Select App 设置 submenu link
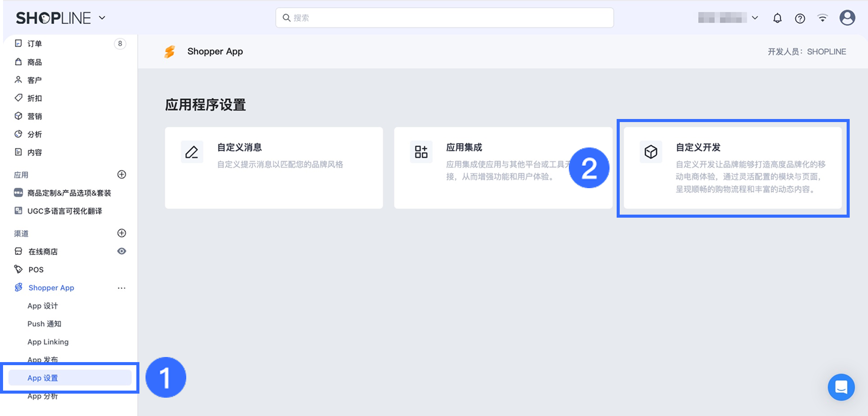Viewport: 868px width, 416px height. pos(70,378)
